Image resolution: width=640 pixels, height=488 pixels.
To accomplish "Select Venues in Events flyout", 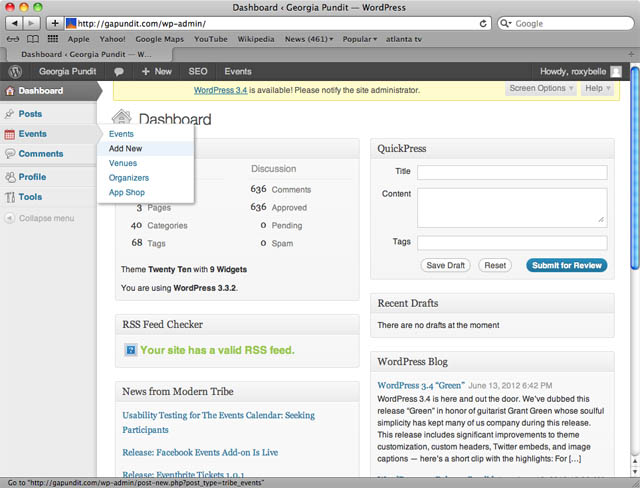I will (123, 163).
